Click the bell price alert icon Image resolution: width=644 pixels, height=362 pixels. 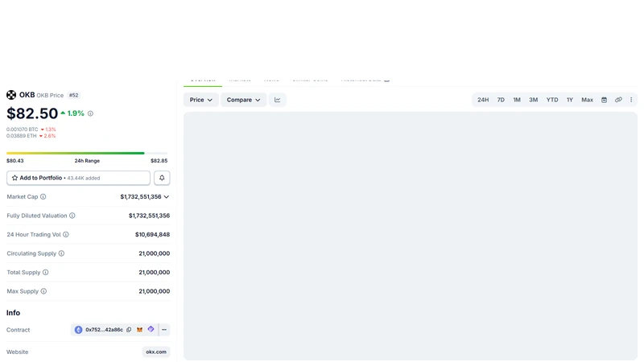point(162,178)
